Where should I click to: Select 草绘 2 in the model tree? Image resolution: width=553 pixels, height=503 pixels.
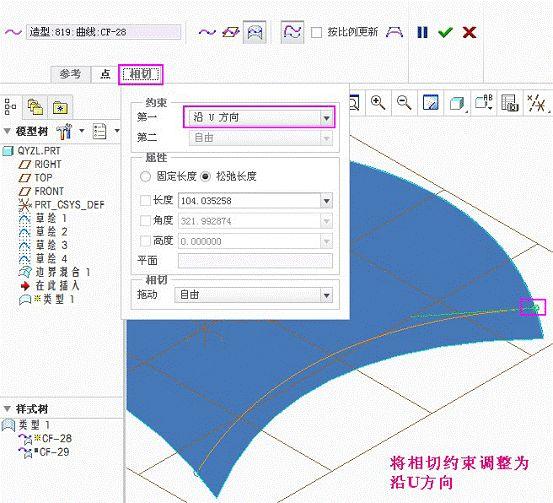click(43, 232)
